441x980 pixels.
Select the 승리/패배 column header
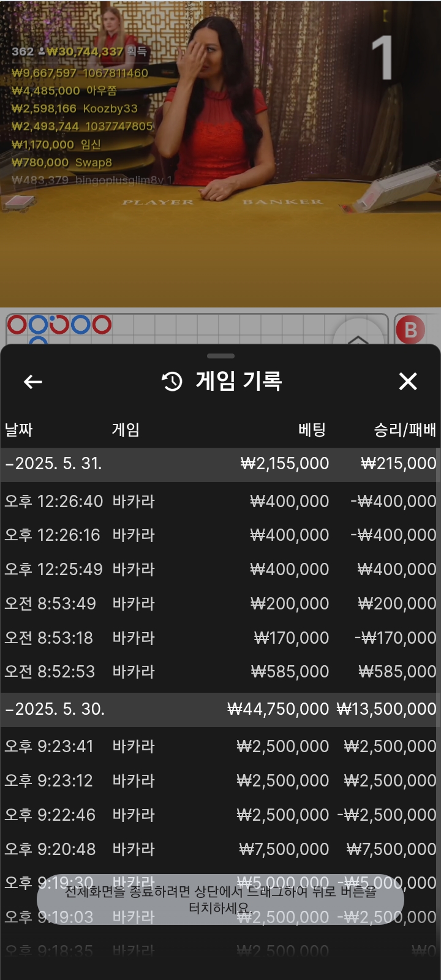[x=405, y=429]
